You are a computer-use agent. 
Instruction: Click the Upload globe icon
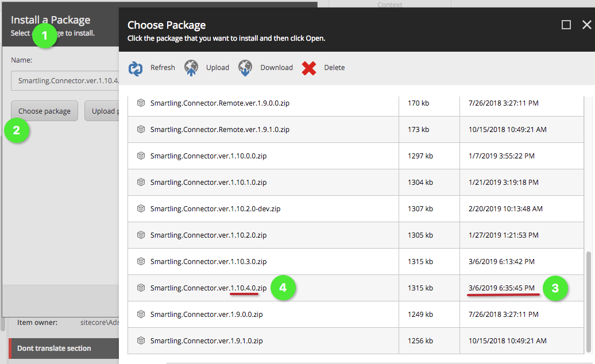(x=191, y=68)
